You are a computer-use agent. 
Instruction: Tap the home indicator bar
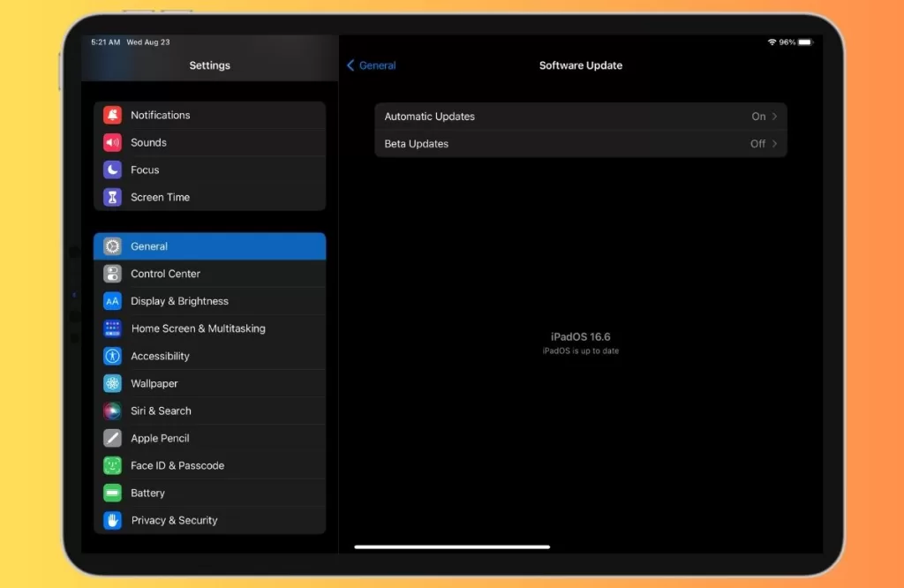[x=452, y=547]
